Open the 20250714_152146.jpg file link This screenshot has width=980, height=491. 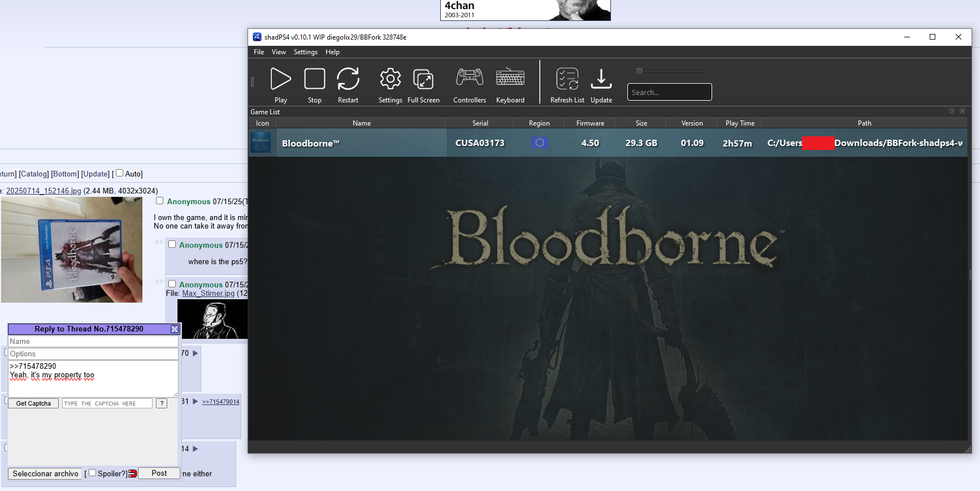click(x=44, y=191)
